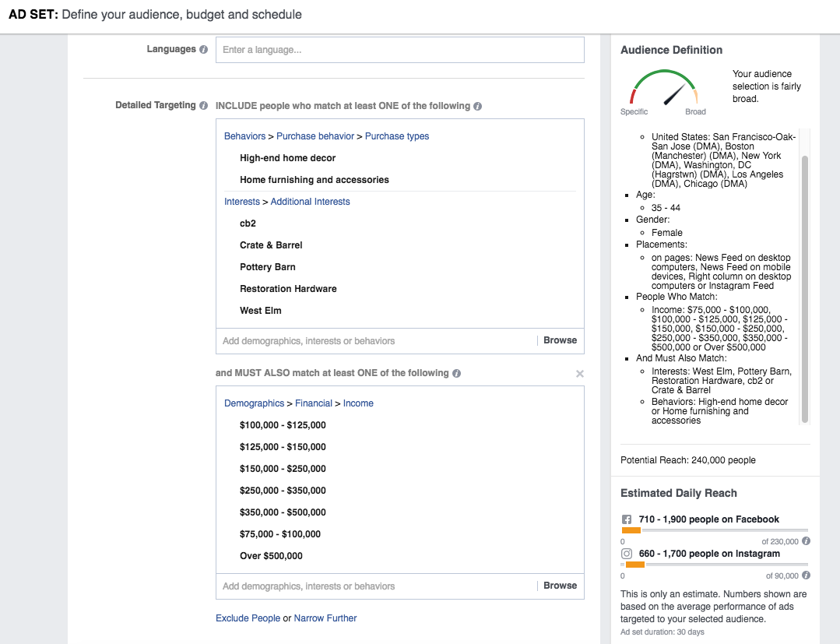Click the info icon next to Languages
840x644 pixels.
[203, 50]
